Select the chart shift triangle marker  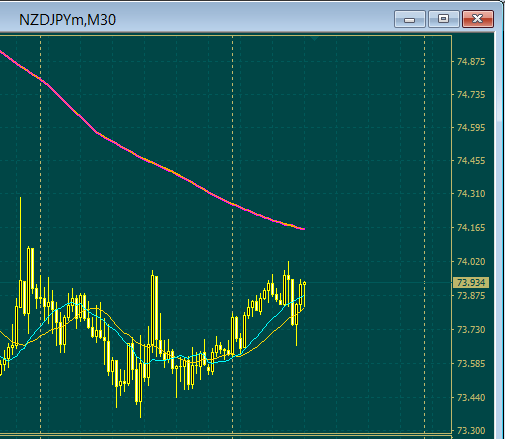tap(314, 38)
